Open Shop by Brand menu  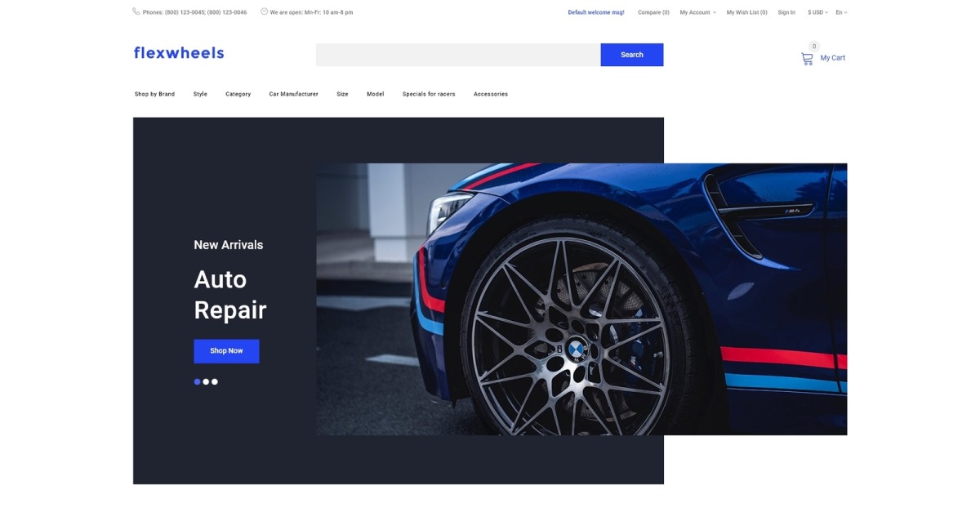coord(154,94)
